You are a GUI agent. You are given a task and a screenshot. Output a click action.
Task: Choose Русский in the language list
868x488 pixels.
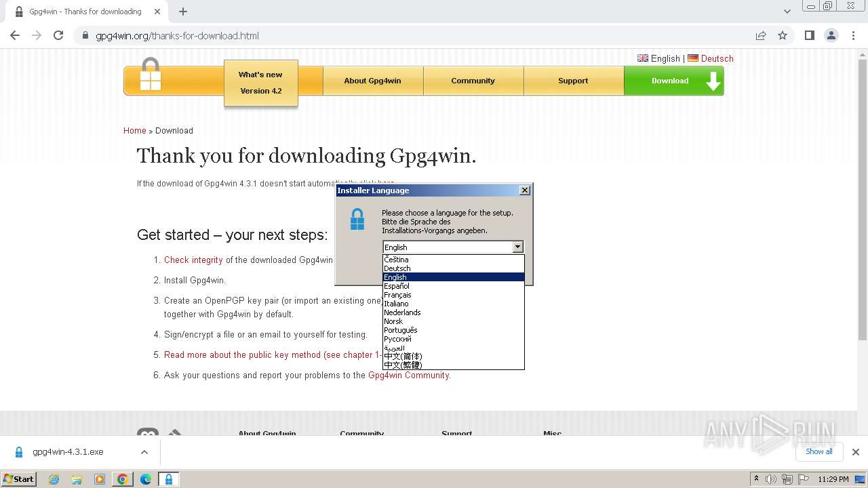click(454, 339)
